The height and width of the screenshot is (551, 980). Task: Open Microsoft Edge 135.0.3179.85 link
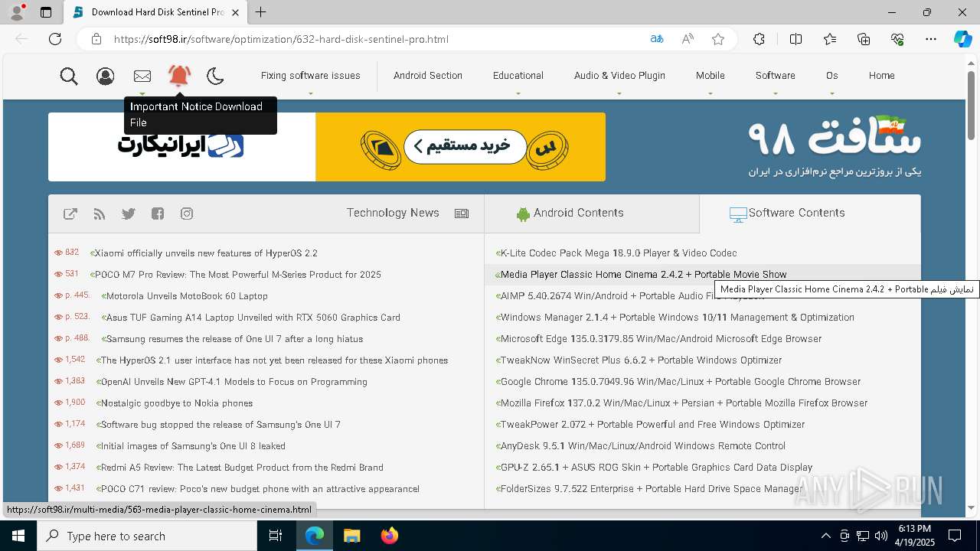tap(661, 339)
